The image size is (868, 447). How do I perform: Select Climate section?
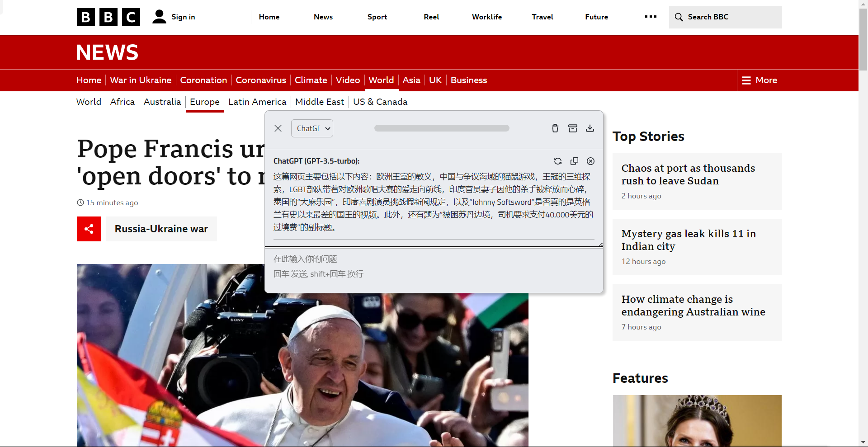(x=311, y=80)
